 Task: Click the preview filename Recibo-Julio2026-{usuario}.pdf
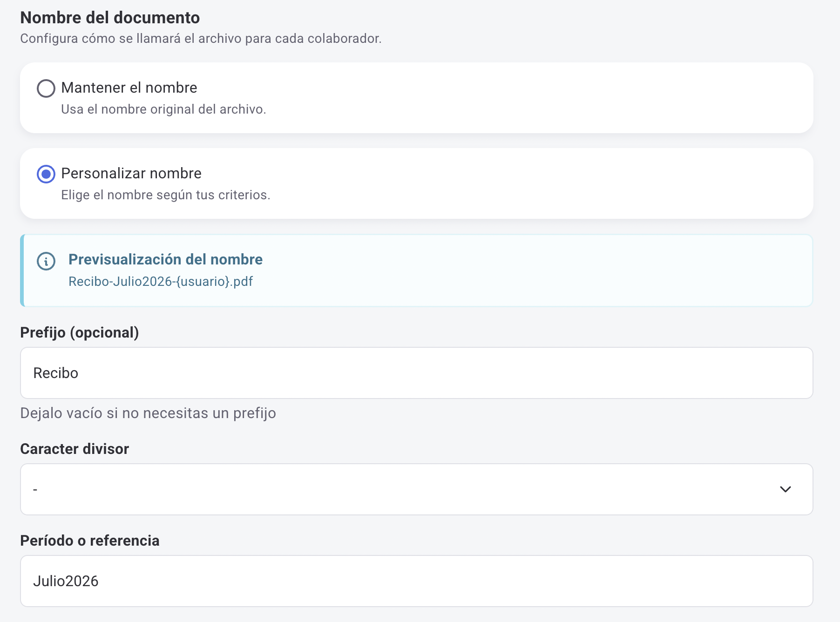[161, 281]
